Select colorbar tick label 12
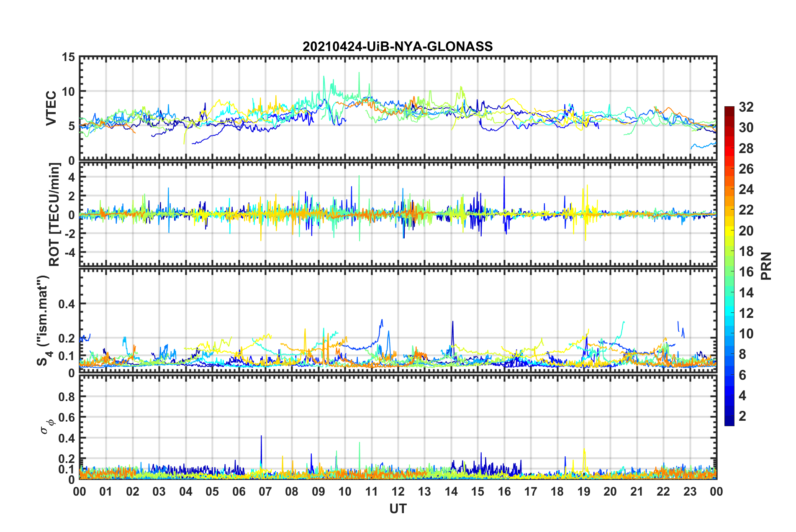The width and height of the screenshot is (796, 532). coord(746,313)
